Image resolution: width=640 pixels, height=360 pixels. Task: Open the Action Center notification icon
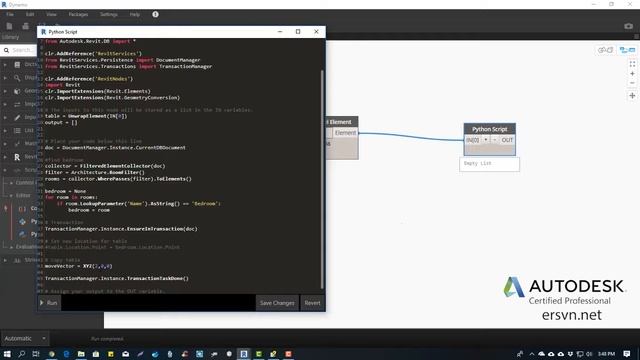pyautogui.click(x=627, y=353)
